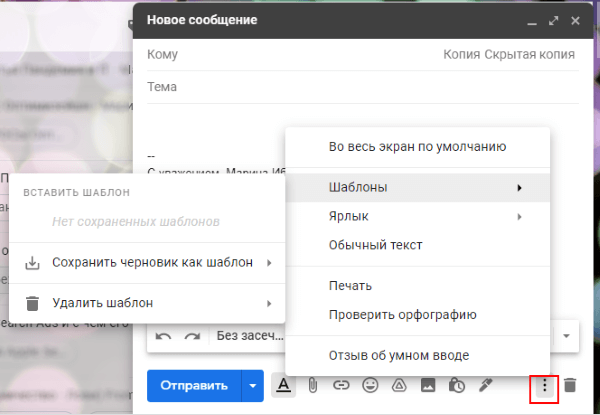Click the trash icon beside Удалить шаблон
This screenshot has width=600, height=415.
coord(33,303)
